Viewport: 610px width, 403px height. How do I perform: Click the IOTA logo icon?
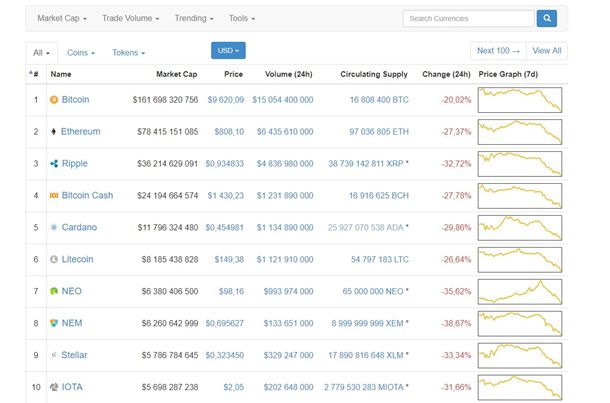54,387
